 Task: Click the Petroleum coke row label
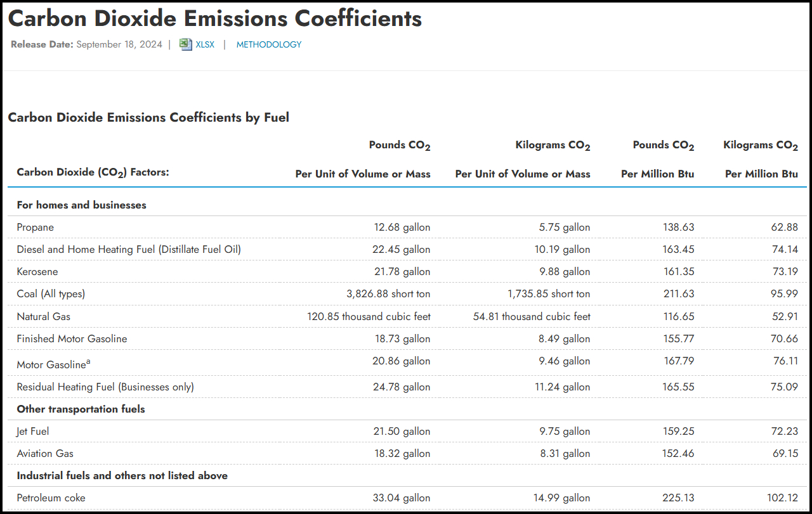[51, 498]
